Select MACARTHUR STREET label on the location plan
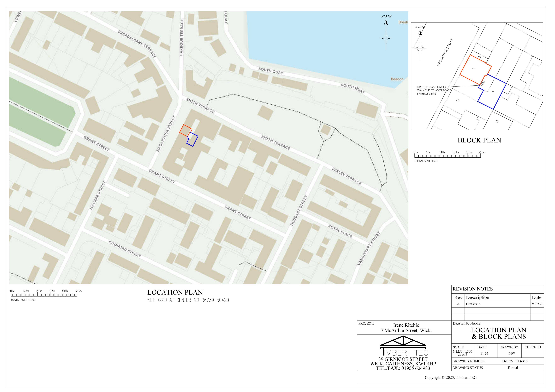 click(166, 134)
